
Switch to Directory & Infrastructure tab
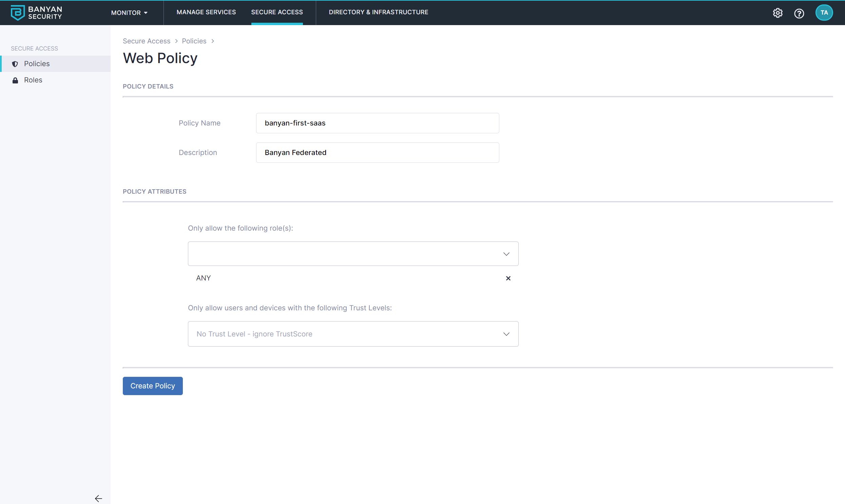378,12
